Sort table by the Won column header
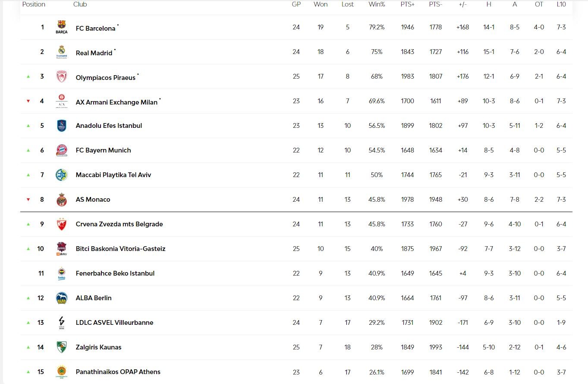This screenshot has height=384, width=588. pyautogui.click(x=321, y=4)
